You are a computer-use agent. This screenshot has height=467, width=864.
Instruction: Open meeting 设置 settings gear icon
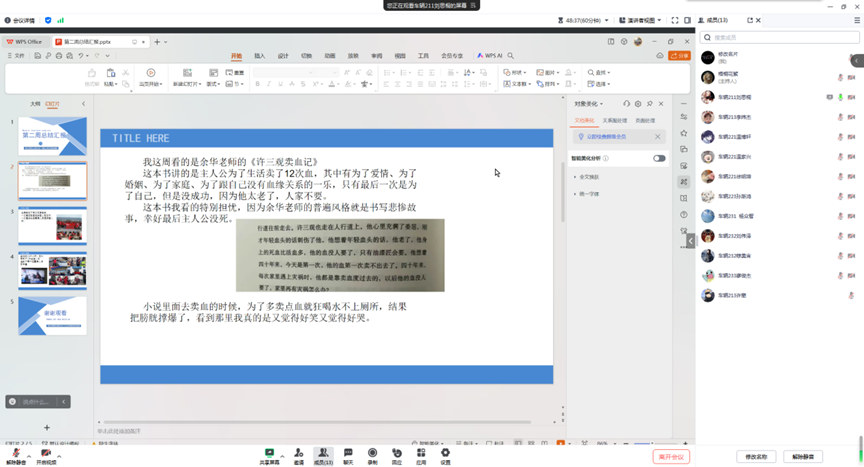pos(446,453)
